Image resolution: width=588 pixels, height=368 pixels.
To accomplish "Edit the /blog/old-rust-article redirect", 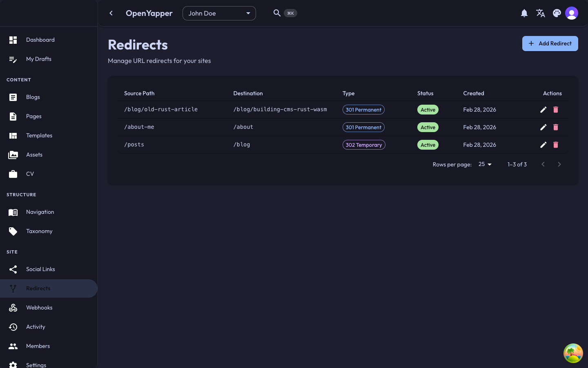I will [x=543, y=110].
